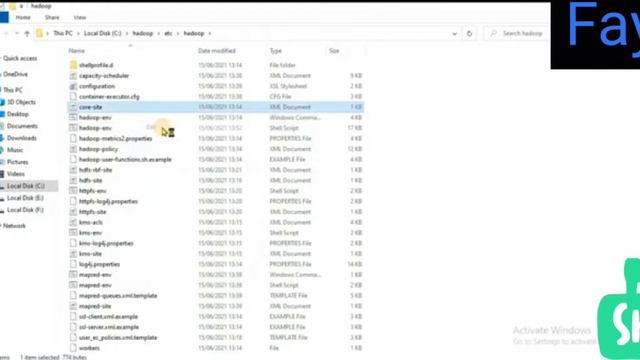This screenshot has width=640, height=360.
Task: Click the hdfs-rbf-site file icon
Action: pyautogui.click(x=73, y=170)
